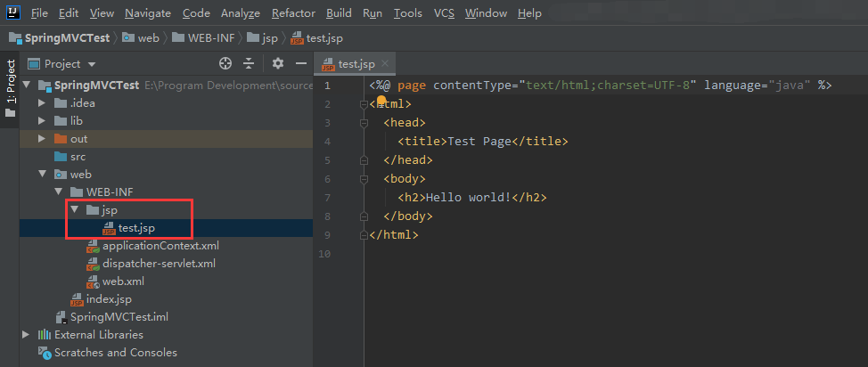Toggle fold marker beside body tag
The width and height of the screenshot is (868, 367).
tap(364, 178)
